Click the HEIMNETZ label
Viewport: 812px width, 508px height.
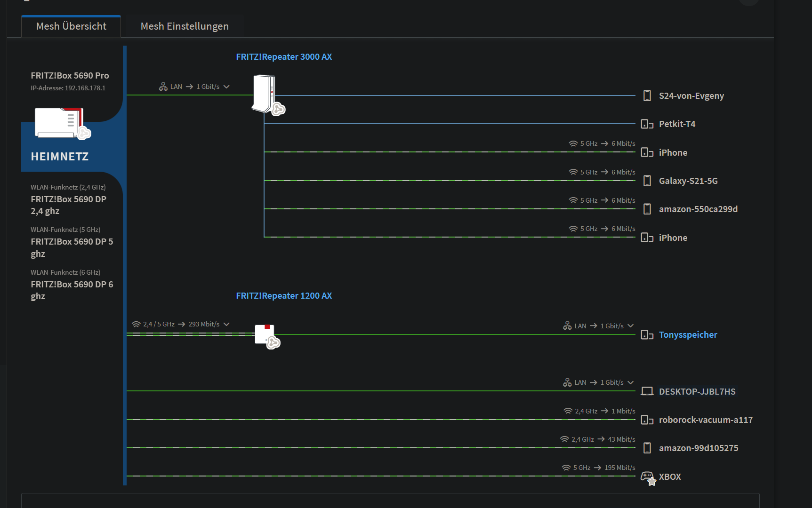pos(60,157)
